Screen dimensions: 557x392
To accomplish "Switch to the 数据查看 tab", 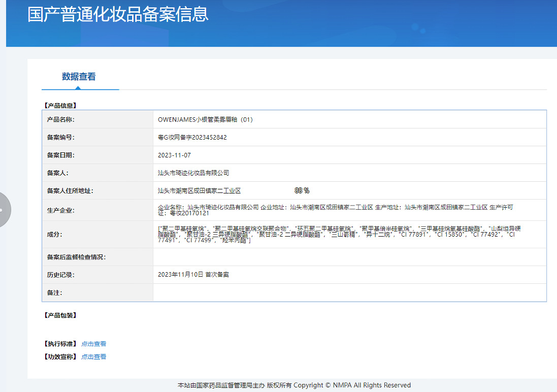I will pyautogui.click(x=79, y=77).
